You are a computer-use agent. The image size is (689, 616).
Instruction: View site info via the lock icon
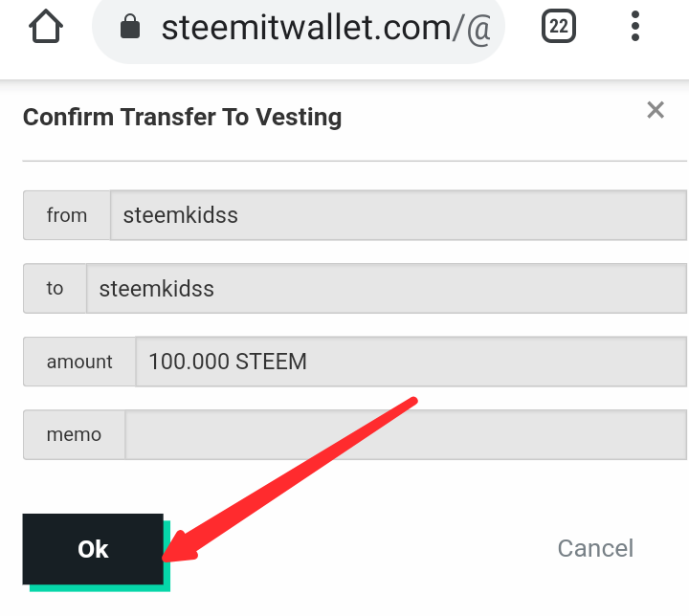[x=130, y=27]
